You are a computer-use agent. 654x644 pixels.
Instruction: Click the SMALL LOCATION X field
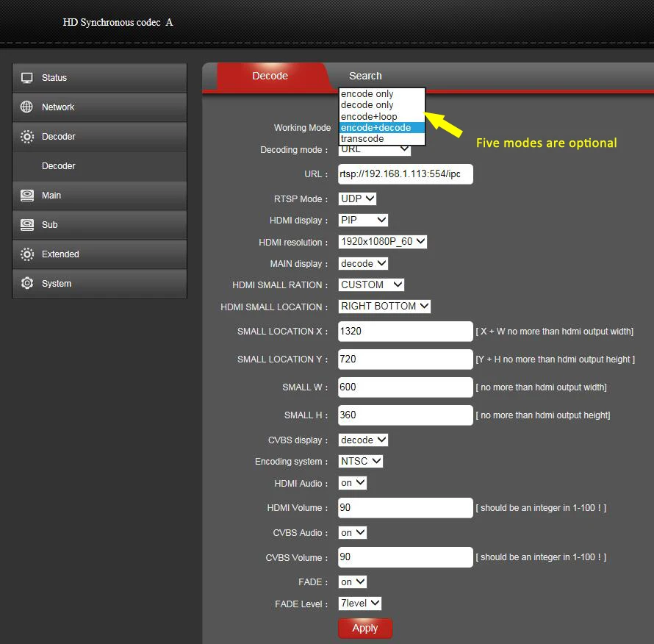pyautogui.click(x=406, y=332)
